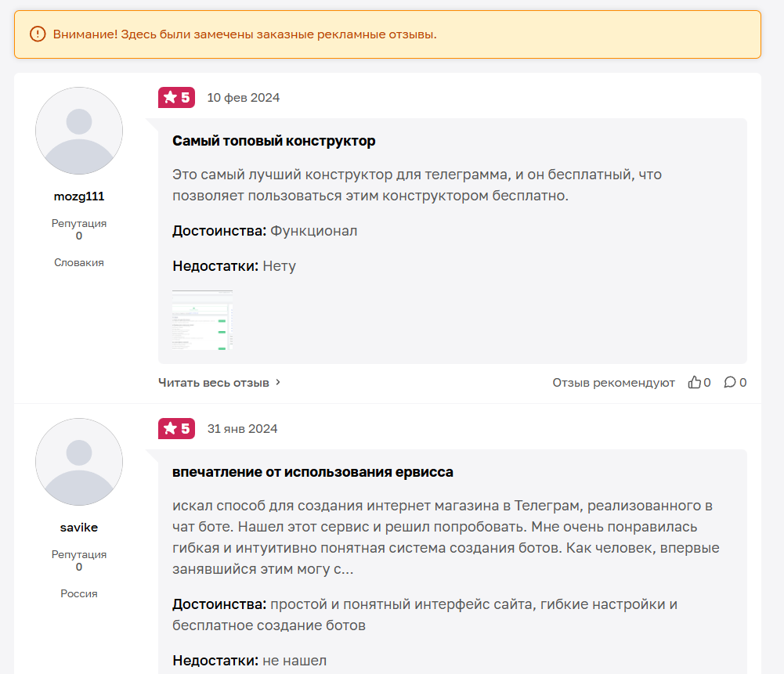The width and height of the screenshot is (784, 674).
Task: Click the yellow warning banner text
Action: click(244, 34)
